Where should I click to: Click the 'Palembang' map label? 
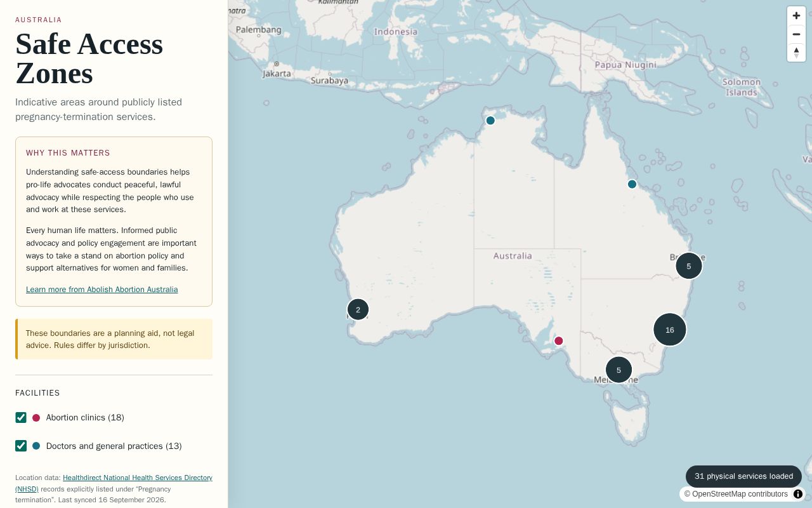click(x=258, y=30)
